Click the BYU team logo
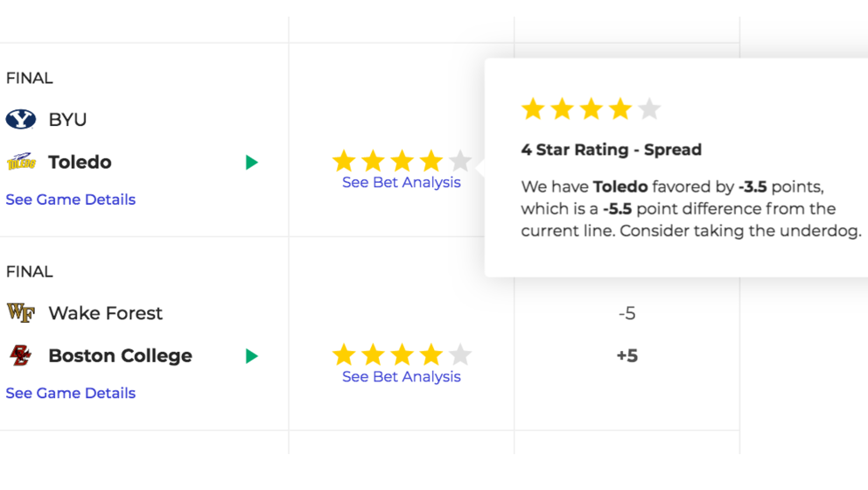 (x=21, y=119)
